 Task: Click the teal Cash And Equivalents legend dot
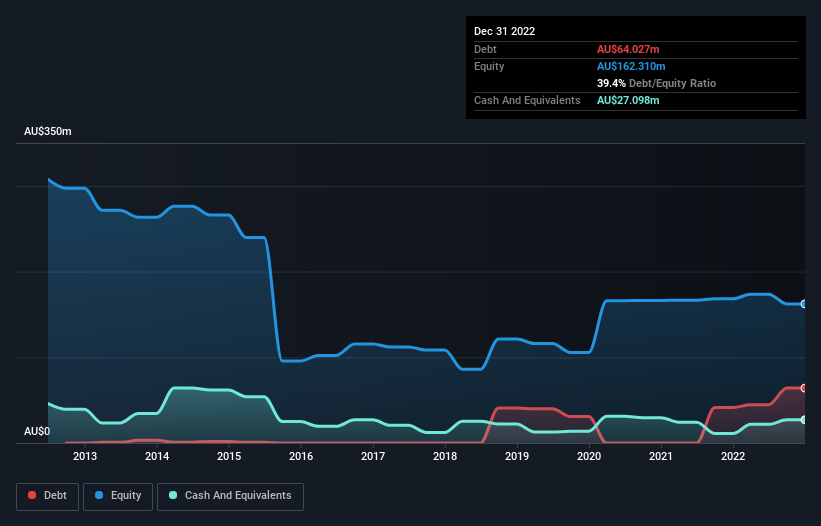coord(173,495)
